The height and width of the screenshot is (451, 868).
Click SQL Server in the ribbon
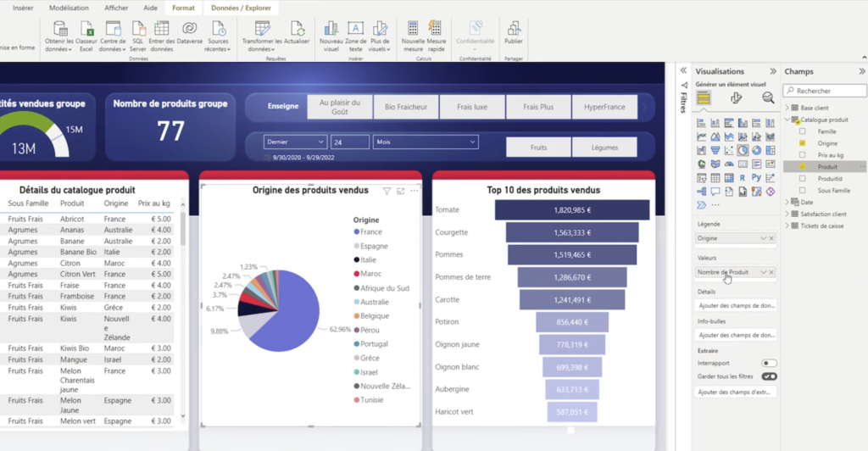tap(138, 36)
